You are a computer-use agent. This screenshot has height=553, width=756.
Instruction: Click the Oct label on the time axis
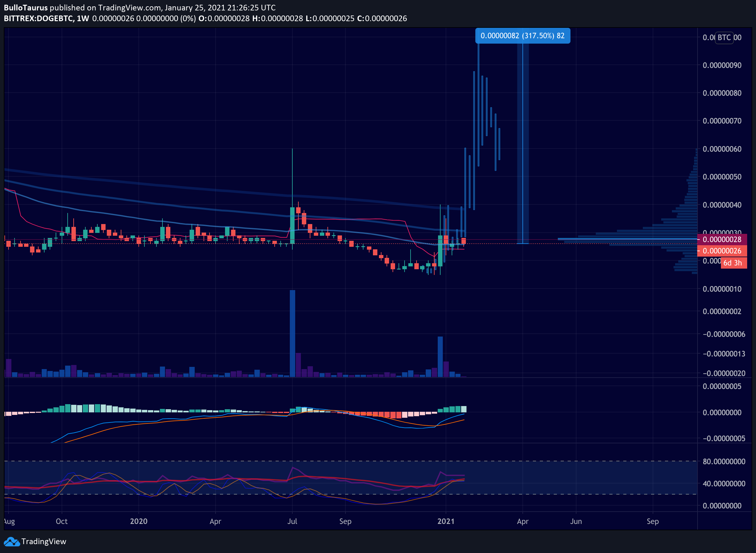tap(62, 521)
